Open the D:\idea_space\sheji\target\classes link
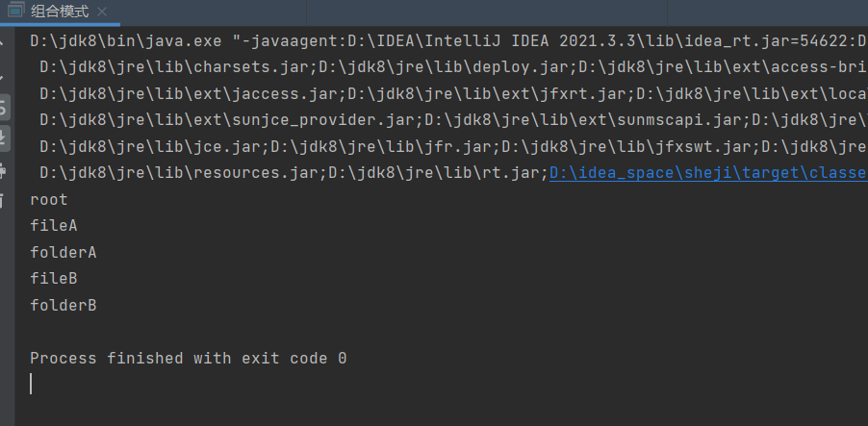Screen dimensions: 868x426 (x=708, y=173)
